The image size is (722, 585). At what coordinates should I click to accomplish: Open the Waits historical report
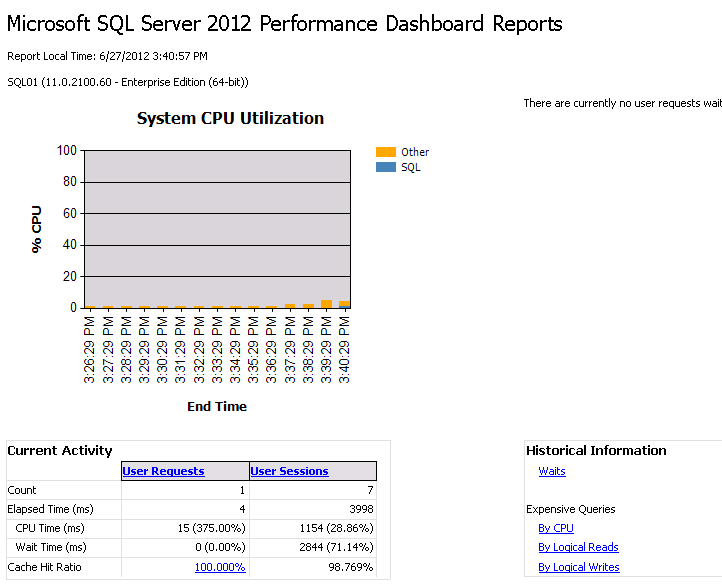point(552,471)
